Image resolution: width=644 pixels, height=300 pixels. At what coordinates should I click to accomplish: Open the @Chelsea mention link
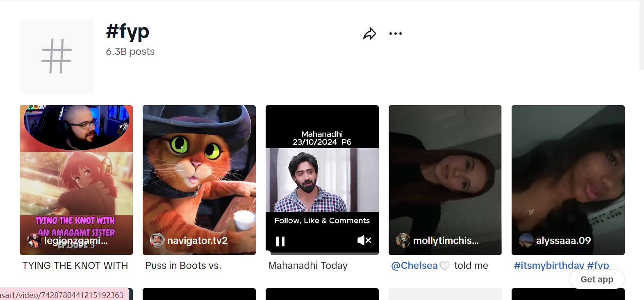[x=414, y=266]
